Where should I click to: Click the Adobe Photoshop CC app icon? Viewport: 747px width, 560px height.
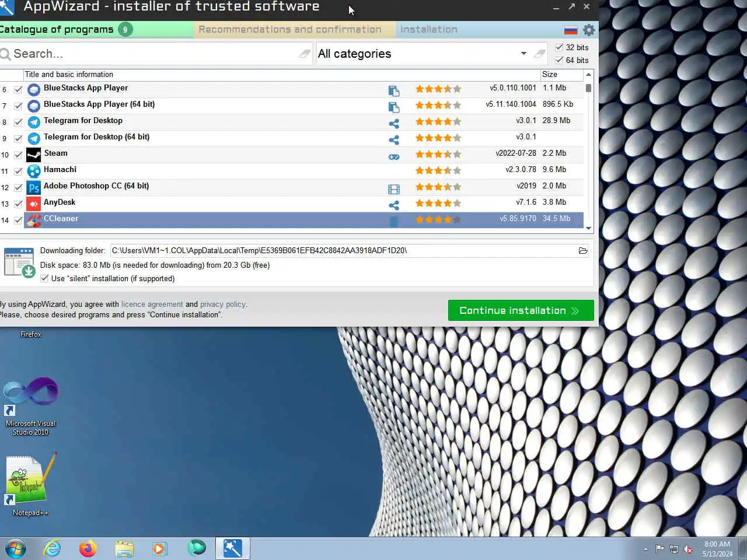[x=34, y=187]
